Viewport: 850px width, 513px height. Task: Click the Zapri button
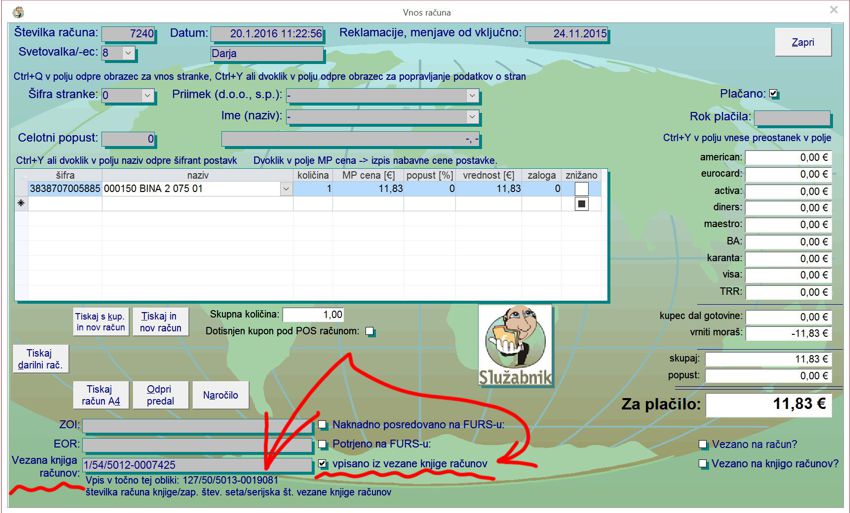803,43
